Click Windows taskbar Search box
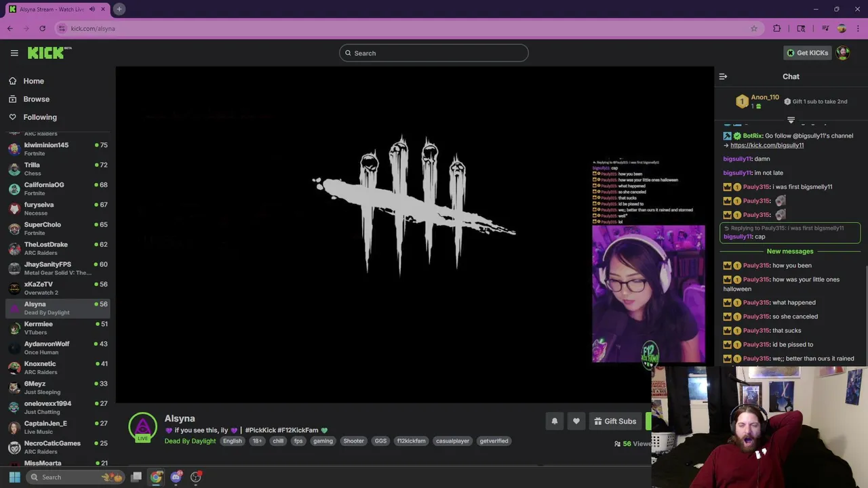 [x=77, y=477]
